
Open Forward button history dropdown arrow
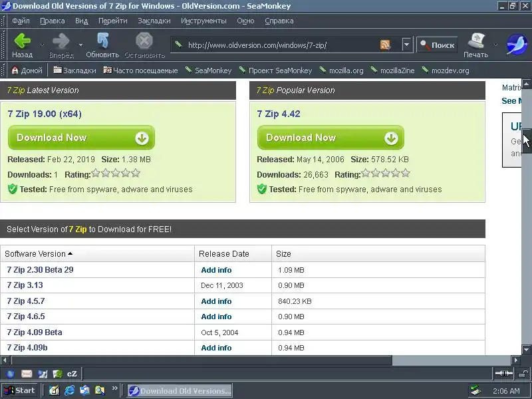pyautogui.click(x=80, y=45)
